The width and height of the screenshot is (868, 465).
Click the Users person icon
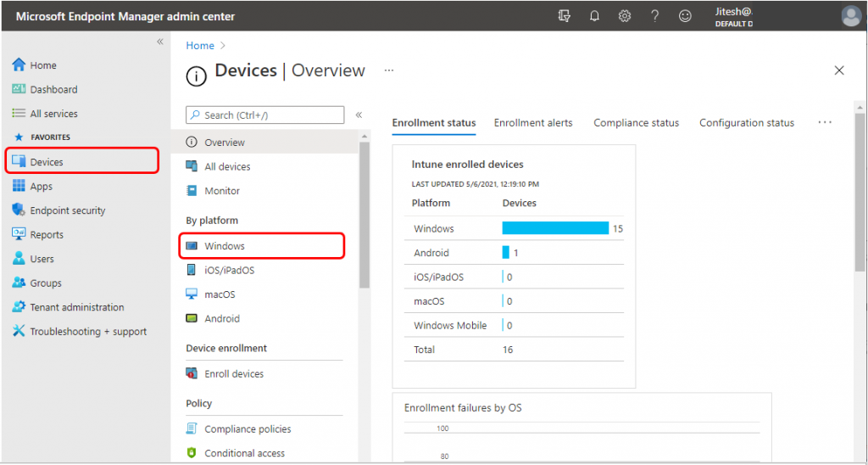[19, 258]
